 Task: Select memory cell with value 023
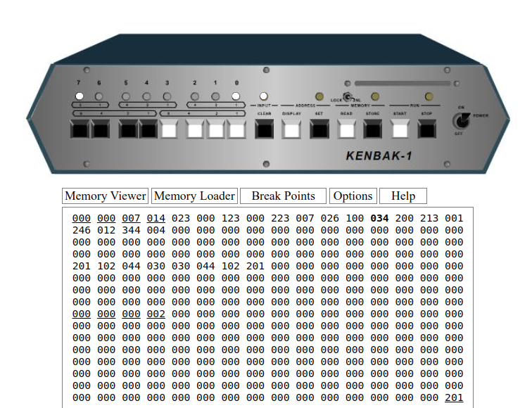pos(181,218)
